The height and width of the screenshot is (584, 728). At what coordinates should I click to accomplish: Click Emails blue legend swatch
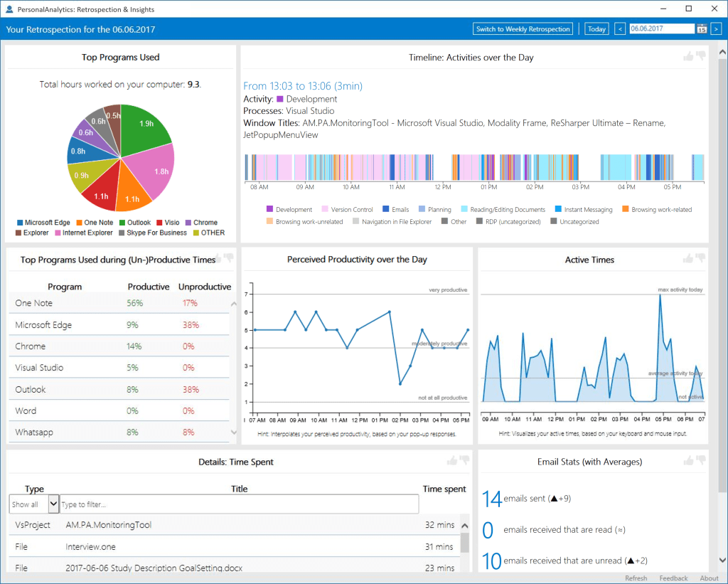click(x=386, y=209)
